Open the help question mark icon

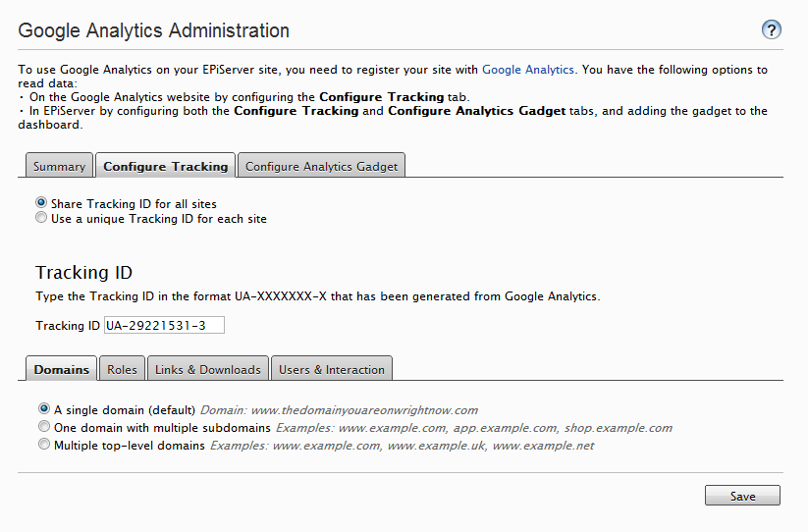(771, 29)
